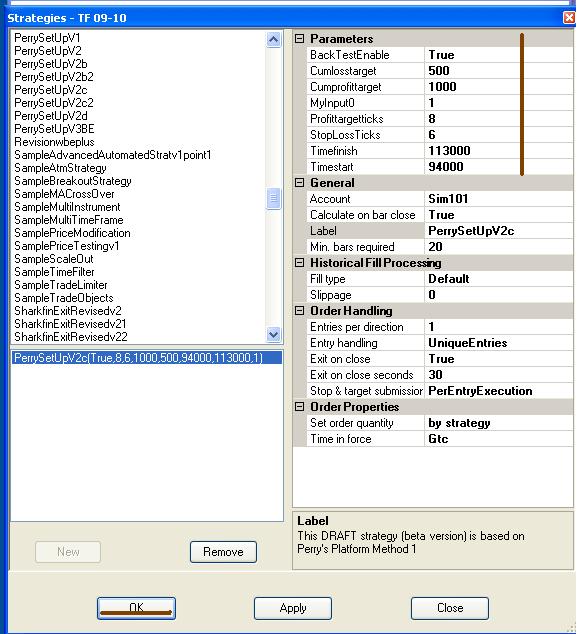
Task: Select SampleMultiTimeFrame strategy
Action: (x=69, y=220)
